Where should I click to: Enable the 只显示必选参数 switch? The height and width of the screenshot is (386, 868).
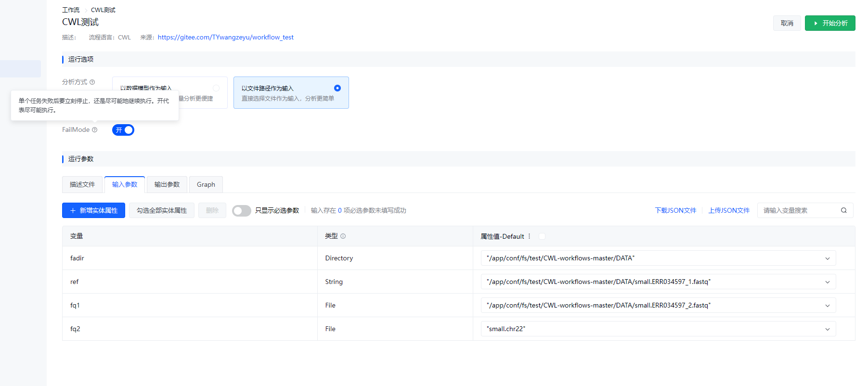242,211
